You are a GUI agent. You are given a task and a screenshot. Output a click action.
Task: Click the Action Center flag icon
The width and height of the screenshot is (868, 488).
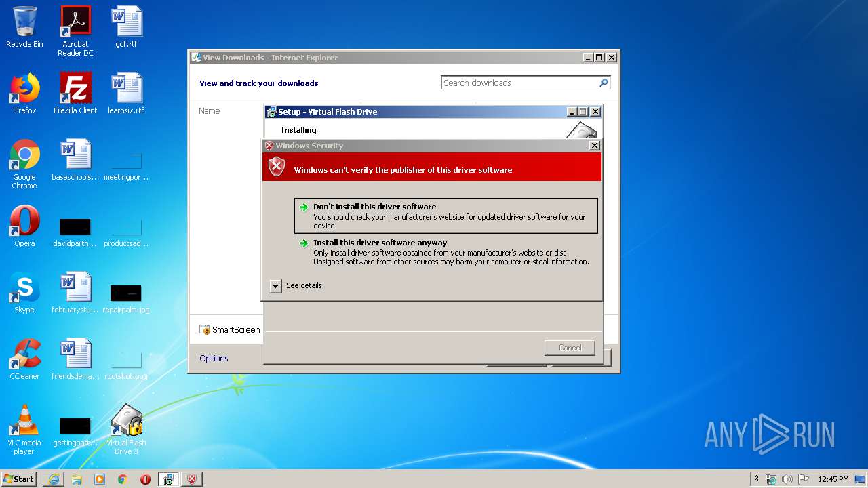[x=804, y=479]
